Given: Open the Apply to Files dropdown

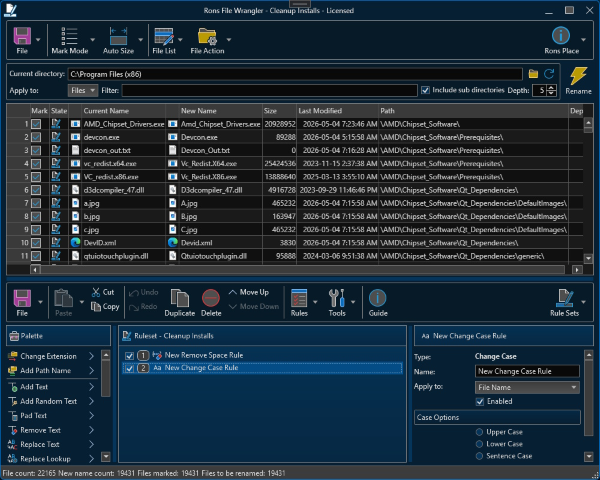Looking at the screenshot, I should (83, 91).
